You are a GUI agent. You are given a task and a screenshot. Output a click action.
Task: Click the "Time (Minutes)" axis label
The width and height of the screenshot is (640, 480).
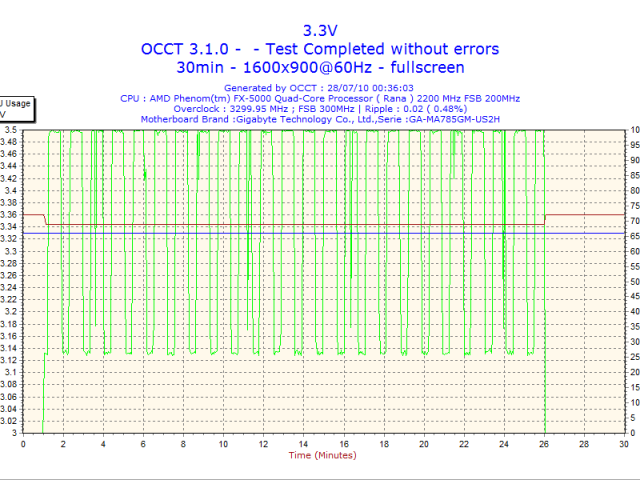click(x=322, y=455)
